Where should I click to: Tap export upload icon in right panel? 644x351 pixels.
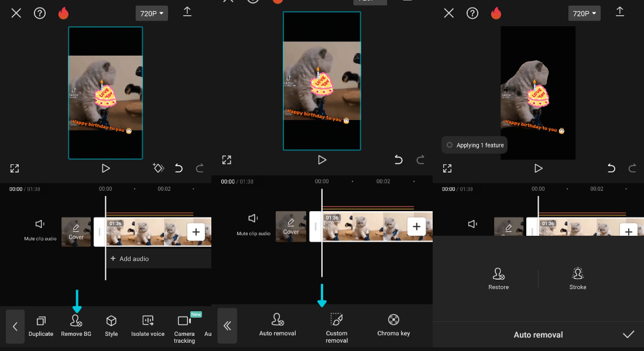[620, 12]
